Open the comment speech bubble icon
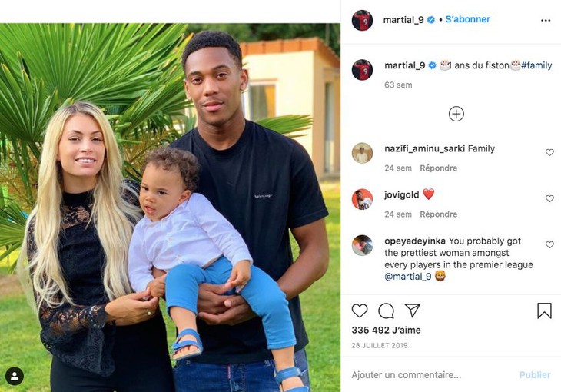This screenshot has height=392, width=561. tap(386, 311)
